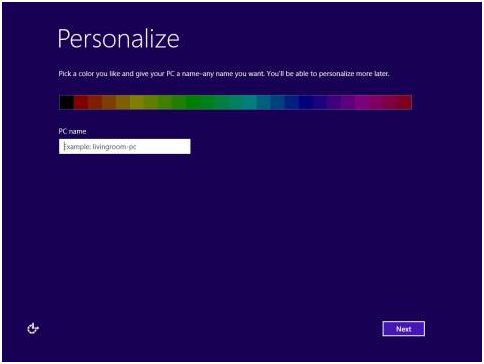Choose the olive-yellow color swatch
The image size is (484, 364).
[x=137, y=102]
